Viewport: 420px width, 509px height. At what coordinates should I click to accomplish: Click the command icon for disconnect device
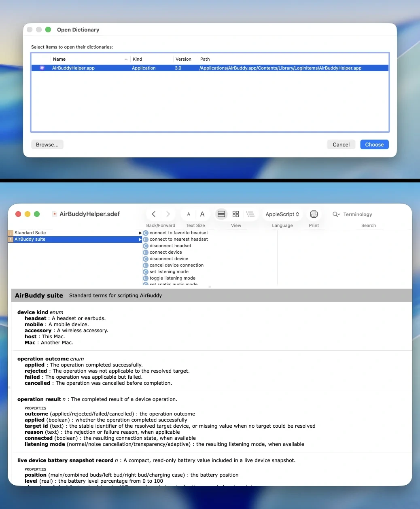(x=146, y=259)
